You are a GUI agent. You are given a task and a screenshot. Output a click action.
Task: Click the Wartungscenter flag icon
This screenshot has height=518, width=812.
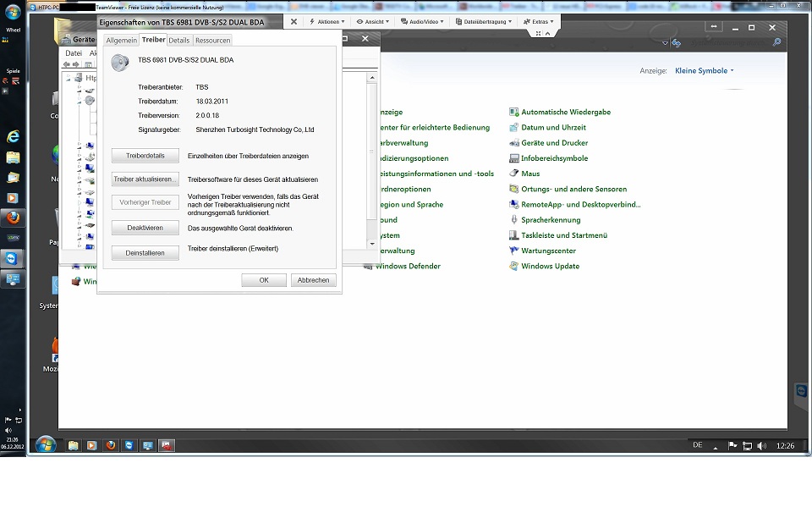click(513, 251)
